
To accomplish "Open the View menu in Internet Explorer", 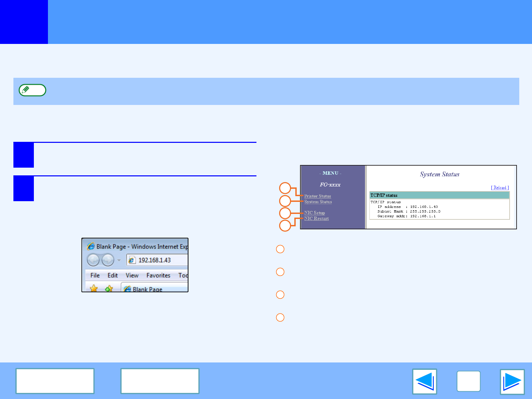I will coord(132,275).
